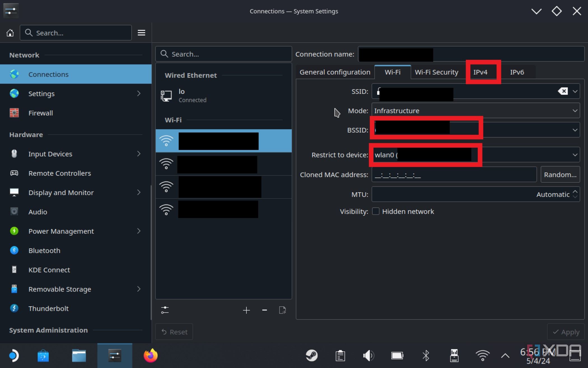588x368 pixels.
Task: Click the Random MAC address button
Action: click(x=560, y=174)
